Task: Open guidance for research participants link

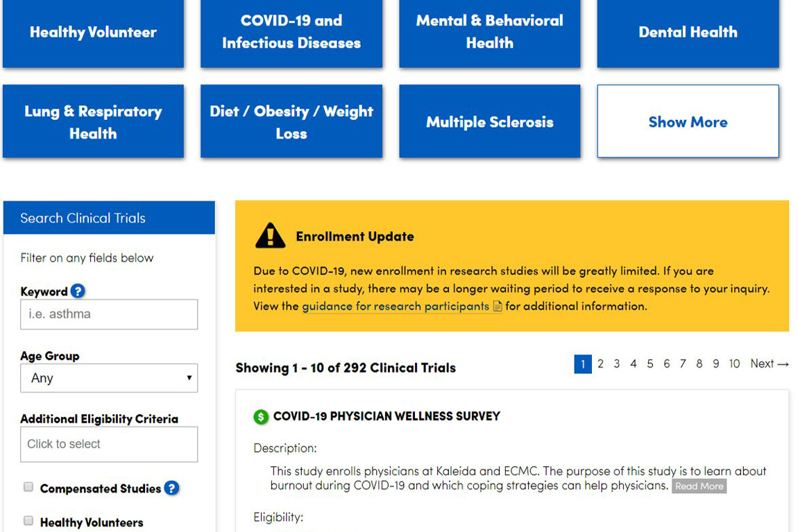Action: tap(396, 307)
